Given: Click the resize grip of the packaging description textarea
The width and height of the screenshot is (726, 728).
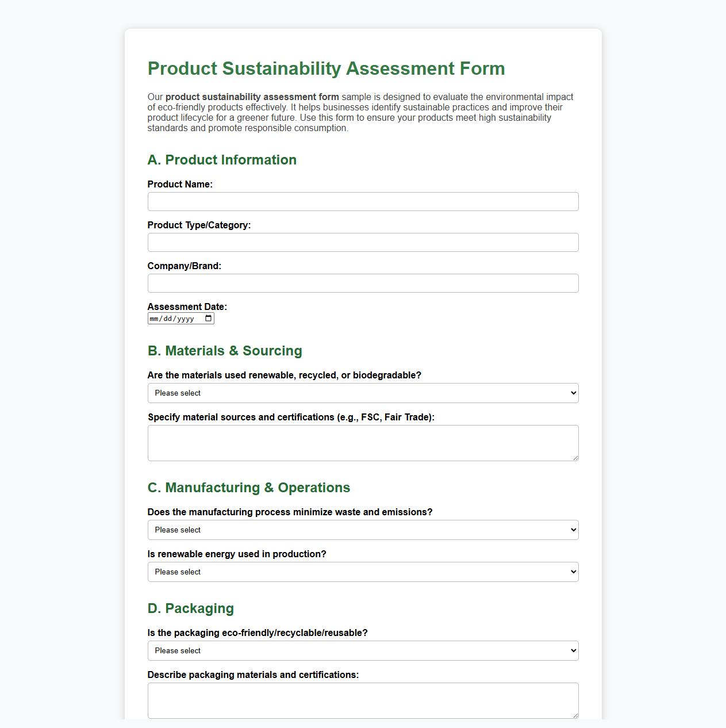Looking at the screenshot, I should [576, 716].
